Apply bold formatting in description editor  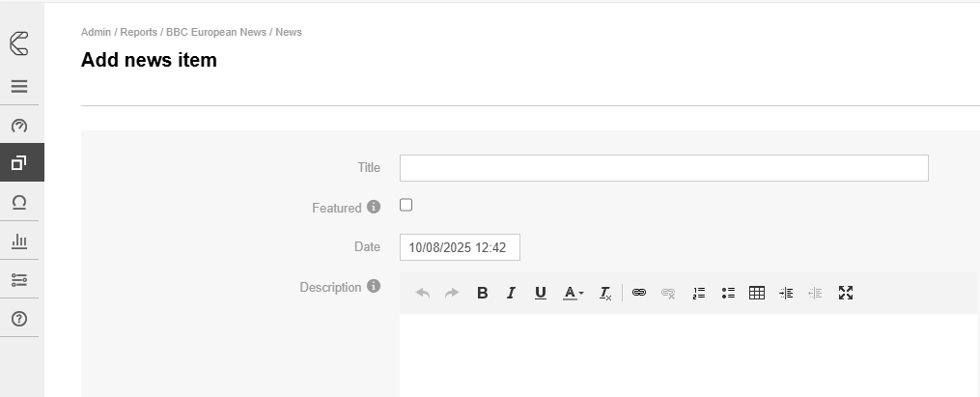(x=483, y=294)
